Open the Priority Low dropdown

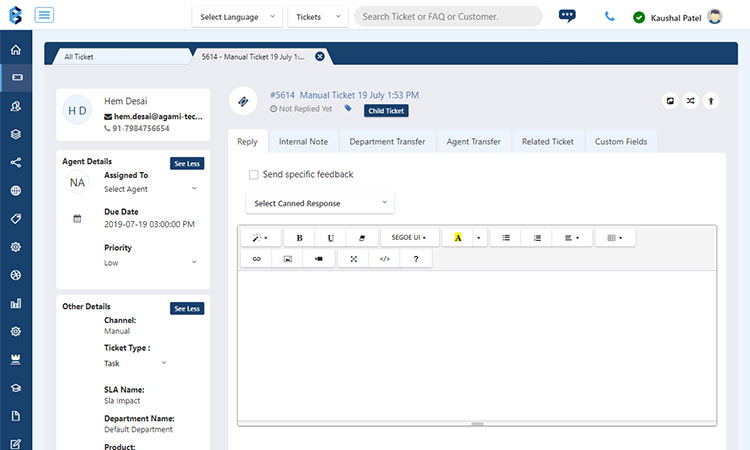tap(151, 263)
